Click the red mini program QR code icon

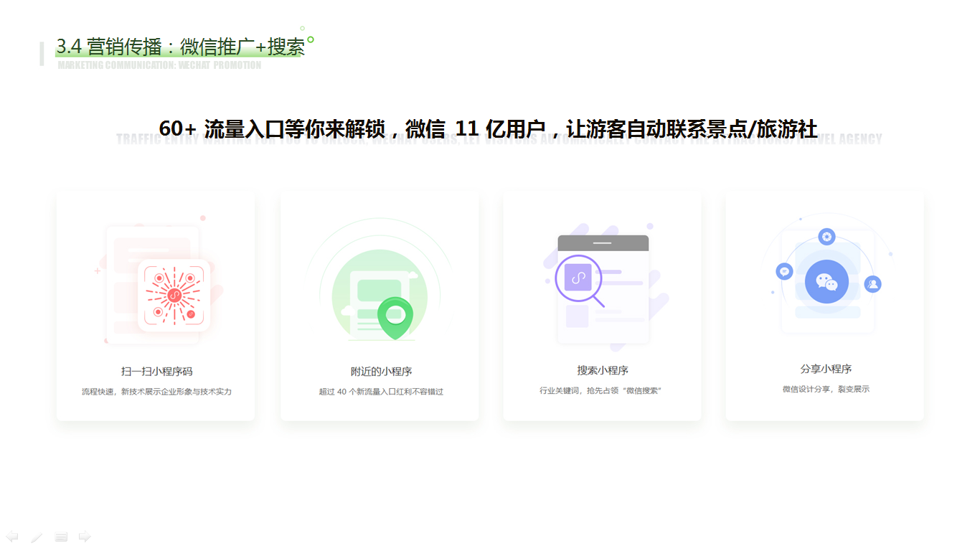click(174, 295)
